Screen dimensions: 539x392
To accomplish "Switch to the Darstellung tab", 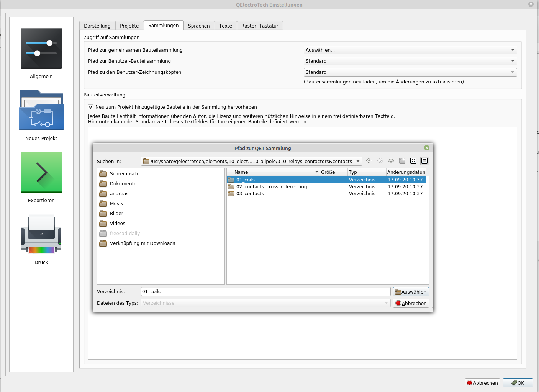I will pyautogui.click(x=97, y=26).
